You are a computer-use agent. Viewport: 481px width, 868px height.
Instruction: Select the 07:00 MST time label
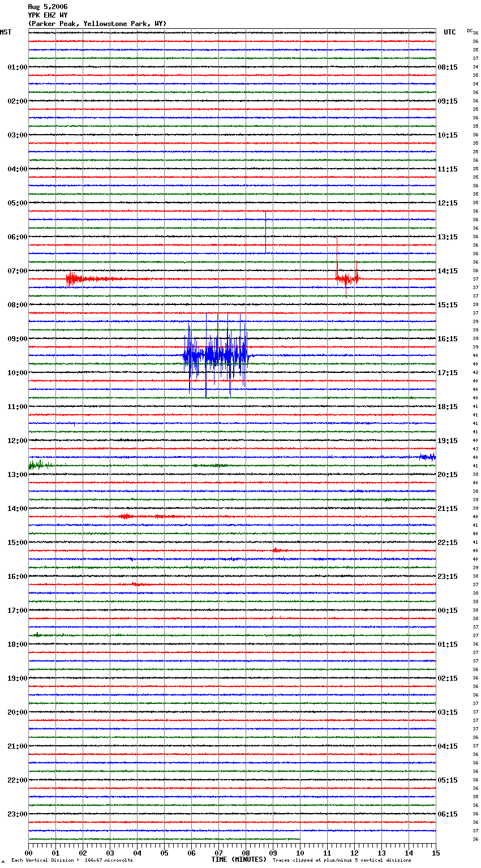(x=17, y=271)
